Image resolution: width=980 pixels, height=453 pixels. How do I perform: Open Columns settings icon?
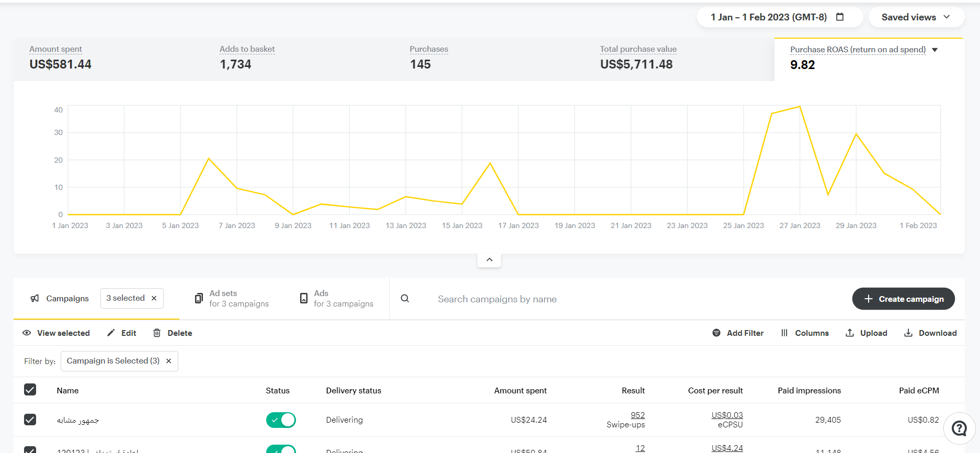[784, 333]
